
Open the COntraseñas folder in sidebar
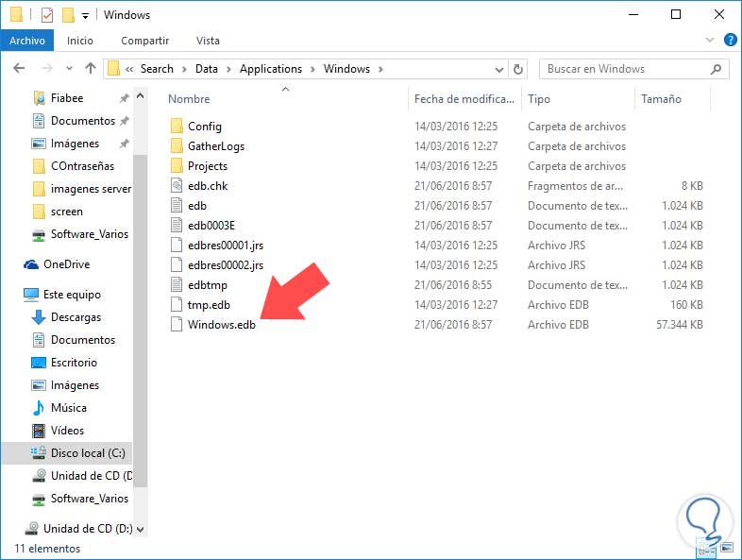82,166
